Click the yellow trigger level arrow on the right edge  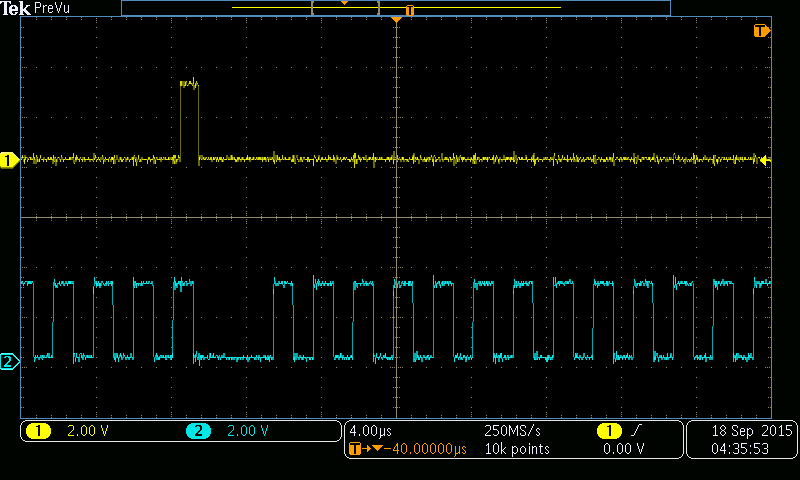click(x=765, y=161)
